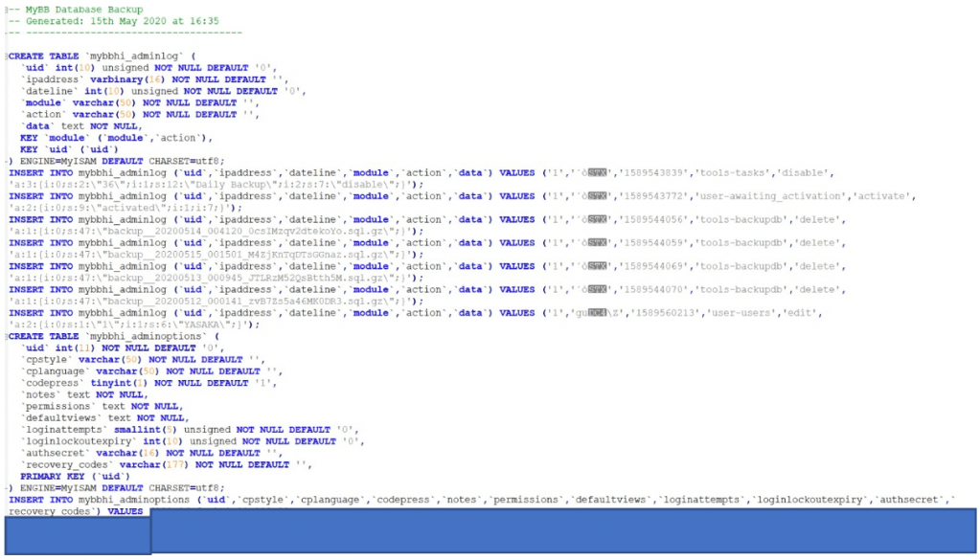980x560 pixels.
Task: Click the dateline column definition
Action: [86, 91]
